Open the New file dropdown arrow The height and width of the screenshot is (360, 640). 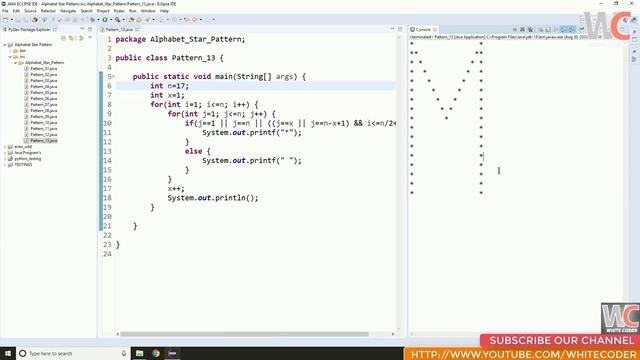(x=11, y=20)
